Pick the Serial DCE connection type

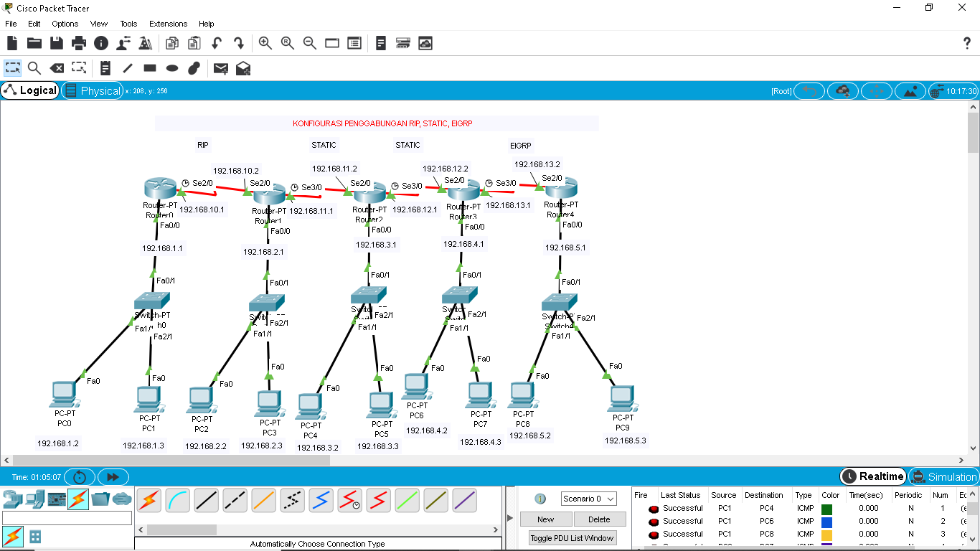349,500
